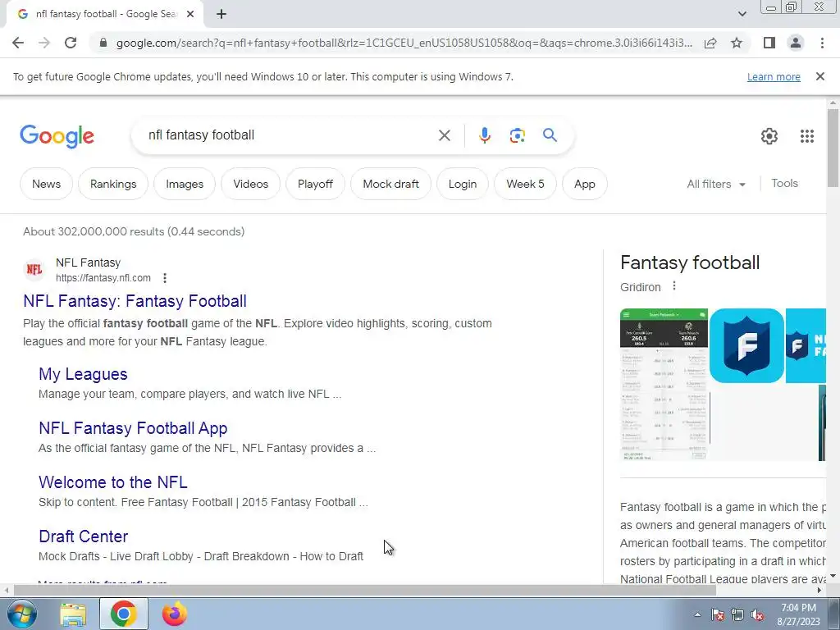
Task: Click the browser forward arrow
Action: point(44,43)
